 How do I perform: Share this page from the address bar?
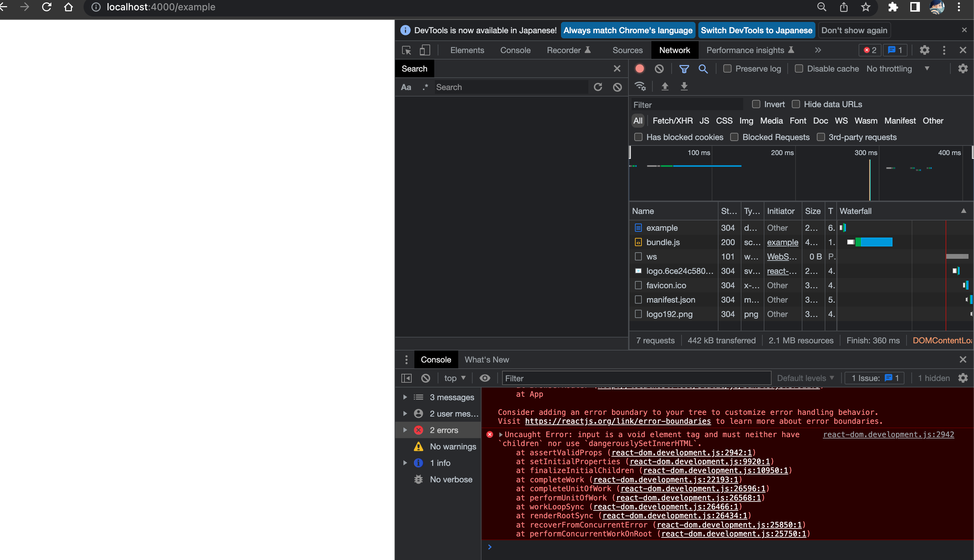click(844, 7)
